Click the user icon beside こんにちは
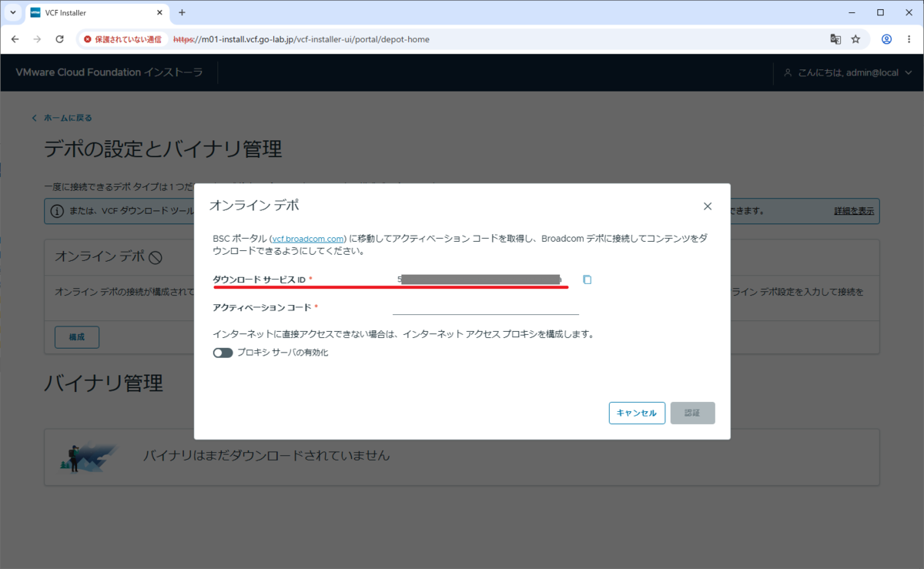The width and height of the screenshot is (924, 569). [x=788, y=72]
